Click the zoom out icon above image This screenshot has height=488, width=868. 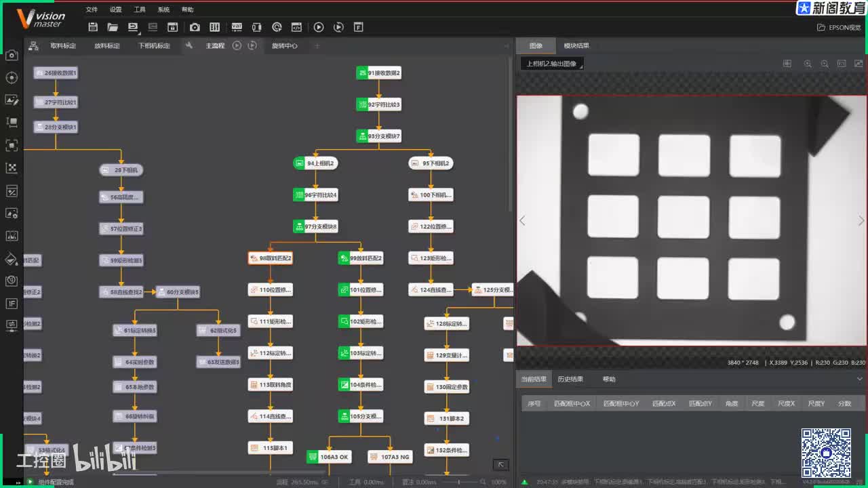point(825,64)
